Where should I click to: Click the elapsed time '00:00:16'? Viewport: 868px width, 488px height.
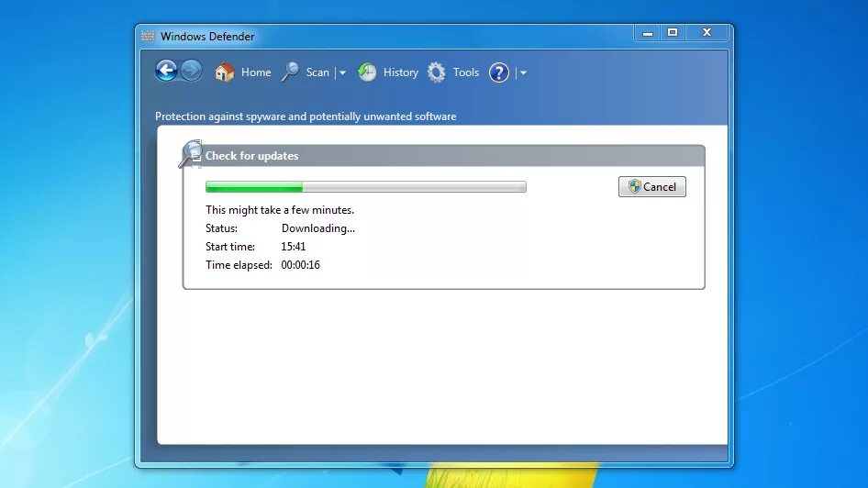tap(301, 264)
